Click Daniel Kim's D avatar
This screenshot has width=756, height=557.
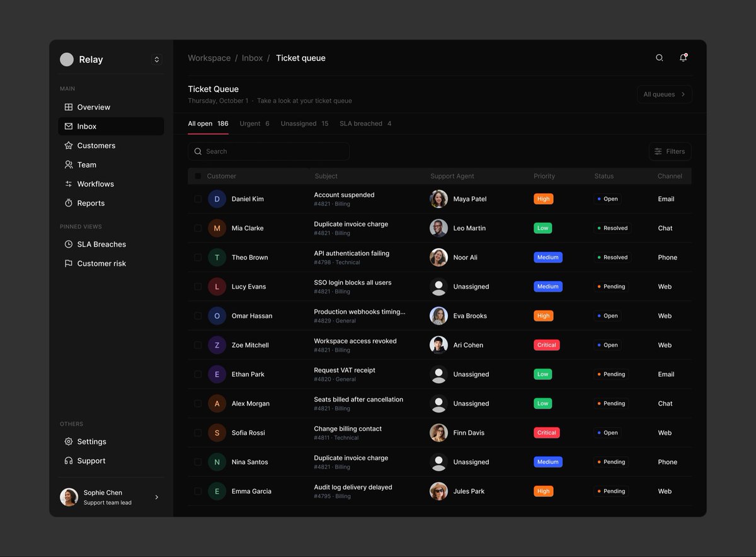(217, 199)
